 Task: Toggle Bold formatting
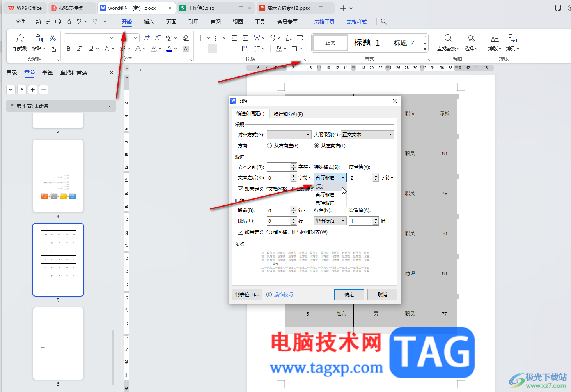(x=69, y=49)
